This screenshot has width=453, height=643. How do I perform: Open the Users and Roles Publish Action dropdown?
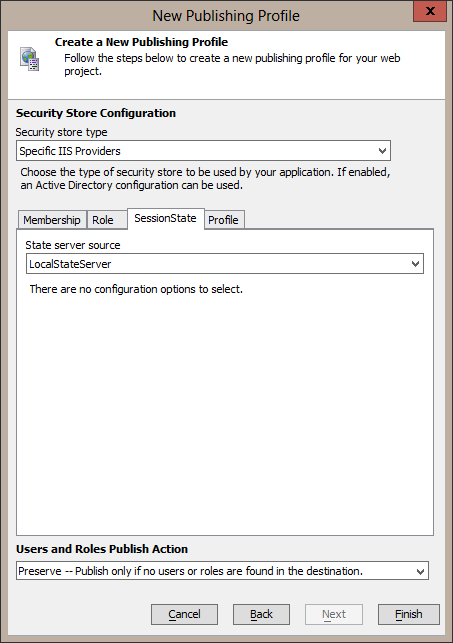click(x=222, y=571)
